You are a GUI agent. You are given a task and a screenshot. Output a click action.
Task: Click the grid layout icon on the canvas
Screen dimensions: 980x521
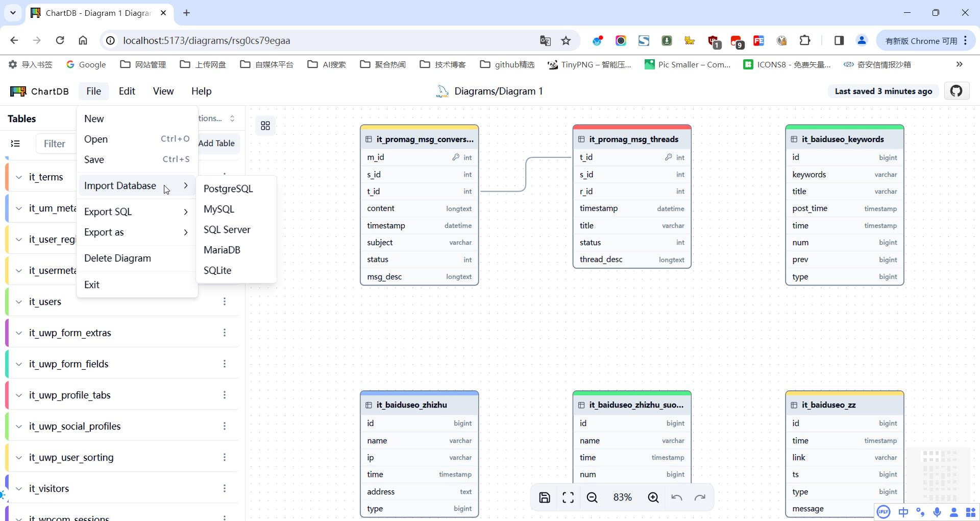pyautogui.click(x=265, y=125)
